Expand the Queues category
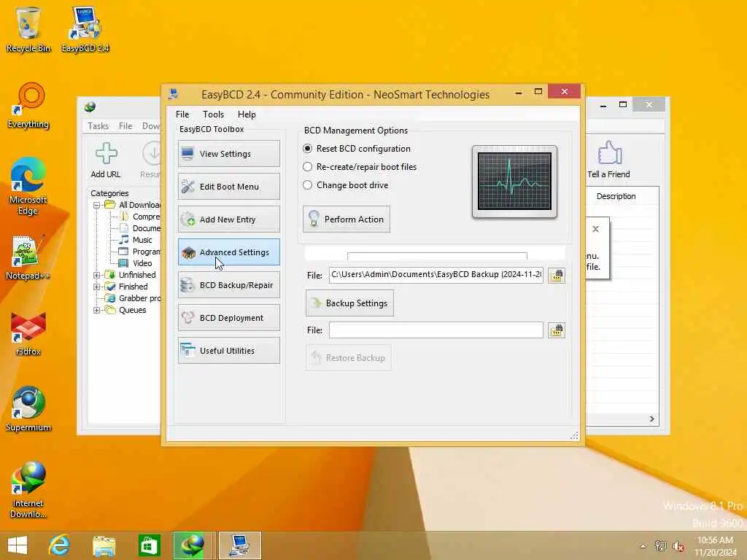747x560 pixels. pyautogui.click(x=97, y=310)
